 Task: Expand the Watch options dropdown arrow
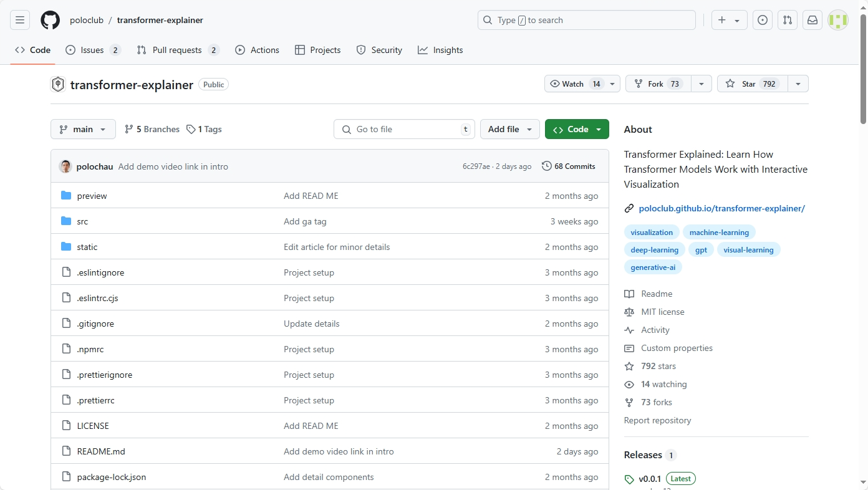(612, 84)
